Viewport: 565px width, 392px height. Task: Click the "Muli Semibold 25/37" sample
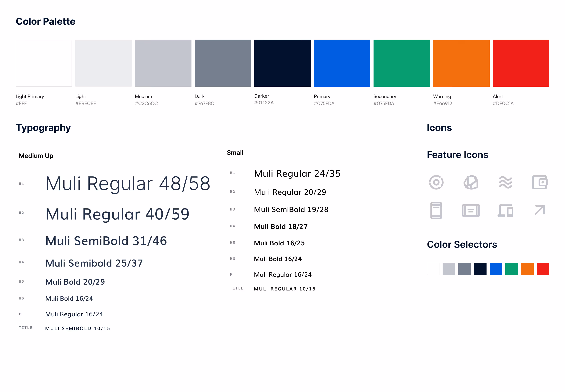point(94,263)
